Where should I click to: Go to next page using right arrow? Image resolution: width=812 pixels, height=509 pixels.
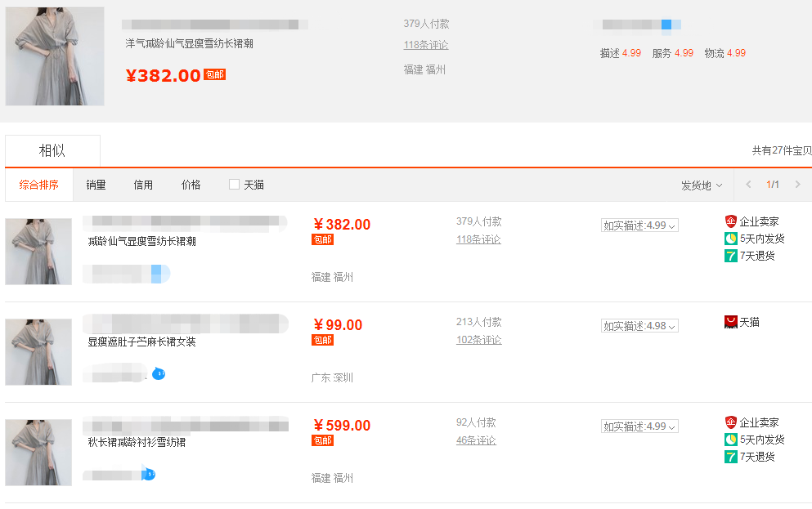(797, 184)
